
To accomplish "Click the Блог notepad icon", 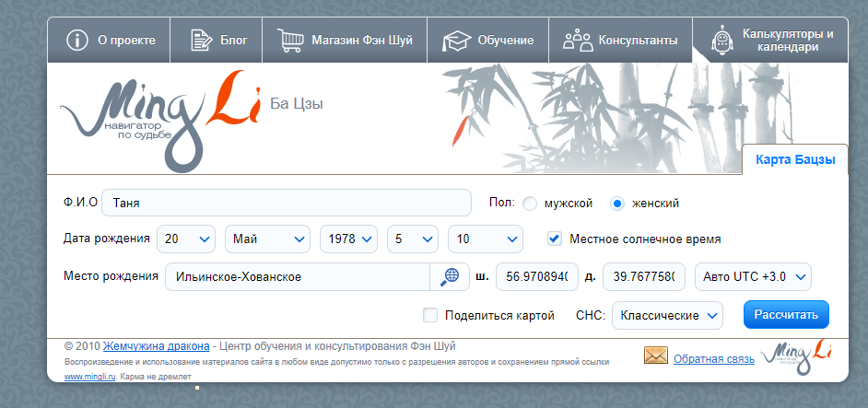I will [x=201, y=41].
